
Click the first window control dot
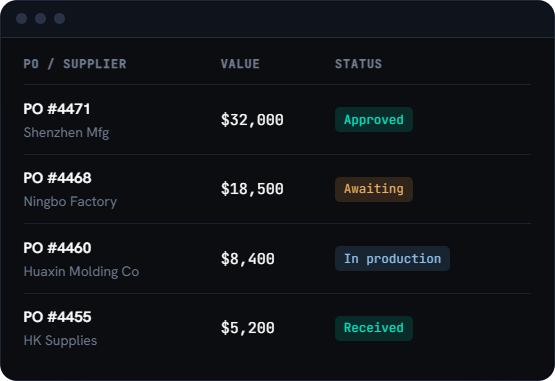[22, 18]
